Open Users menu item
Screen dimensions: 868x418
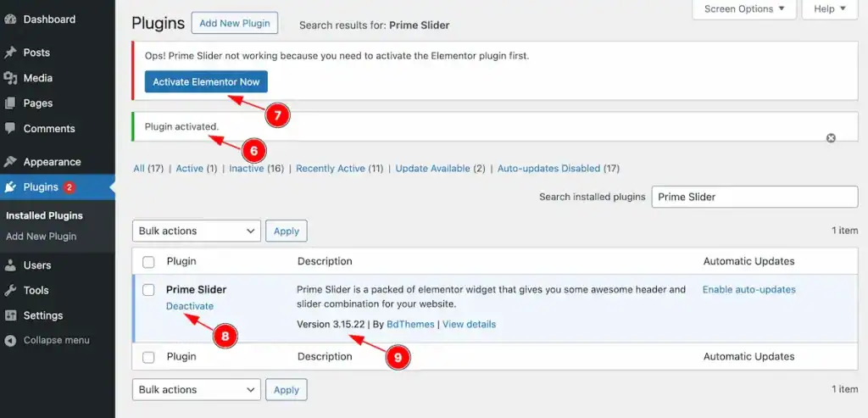(37, 265)
